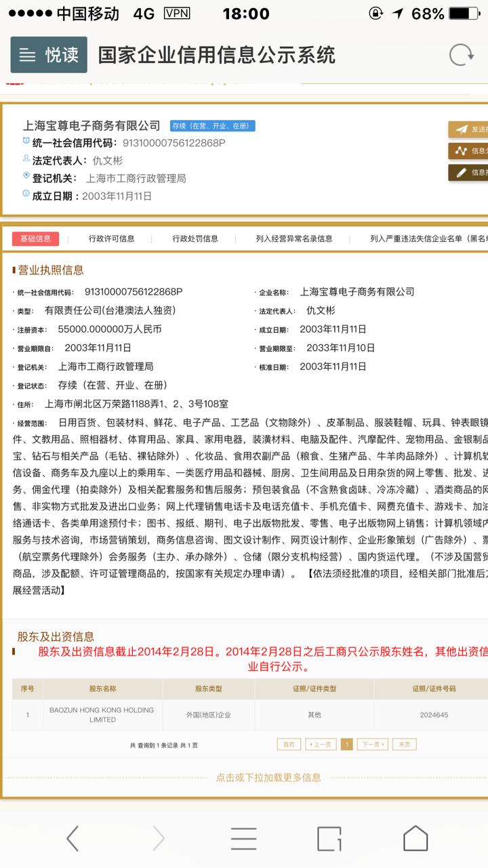The image size is (488, 868).
Task: Tap company name 上海宝尊电子商务有限公司 in header card
Action: tap(91, 125)
